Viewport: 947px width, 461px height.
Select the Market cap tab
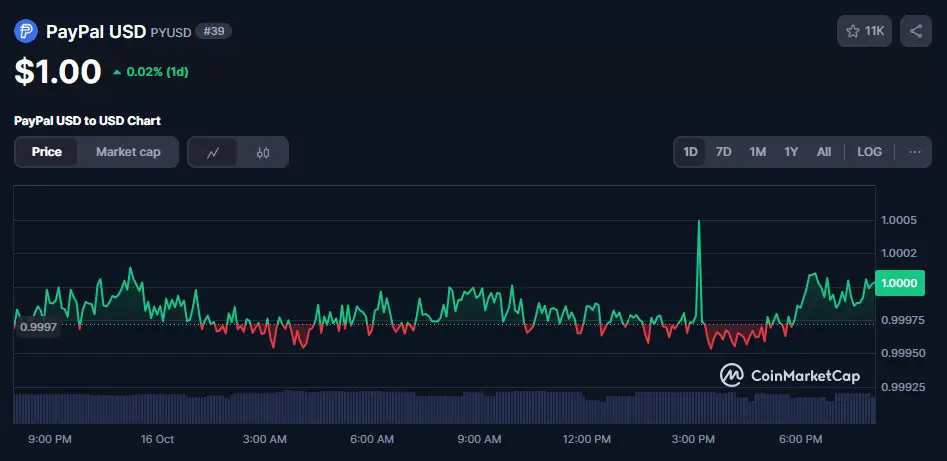[x=128, y=152]
